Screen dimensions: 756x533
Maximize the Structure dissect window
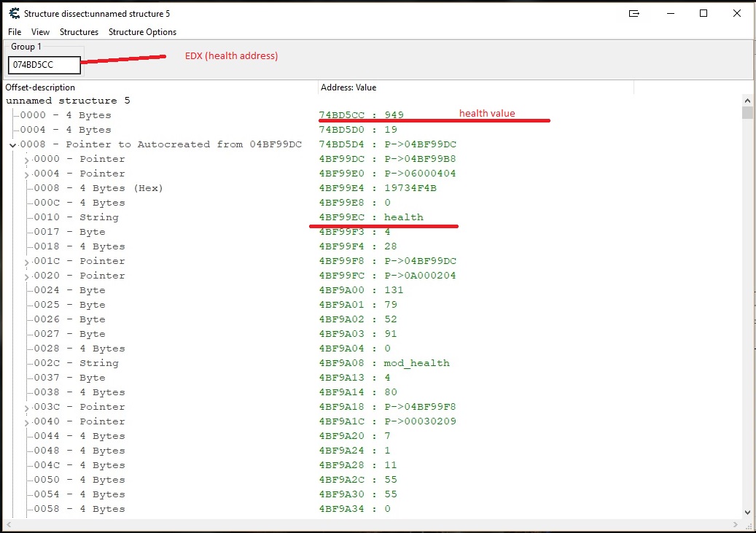(704, 13)
